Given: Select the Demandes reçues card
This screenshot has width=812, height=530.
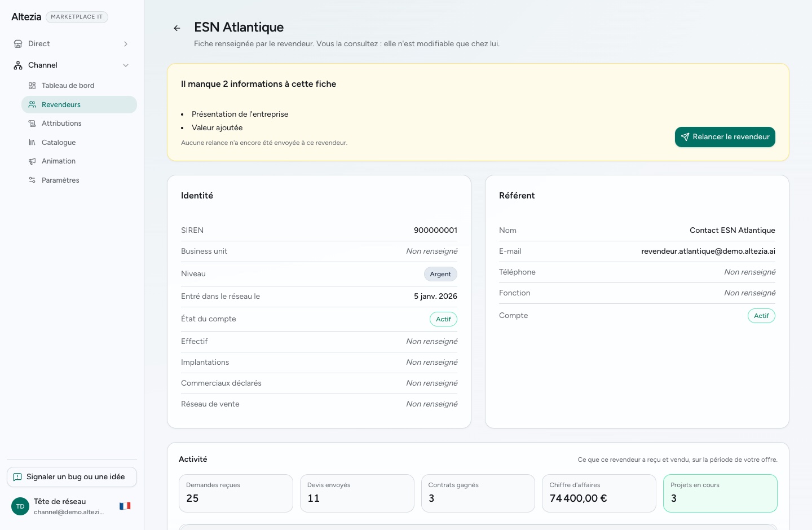Looking at the screenshot, I should coord(236,493).
